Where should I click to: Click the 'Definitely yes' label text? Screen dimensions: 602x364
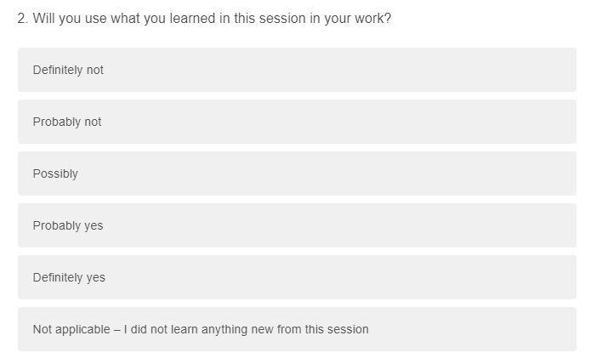69,277
